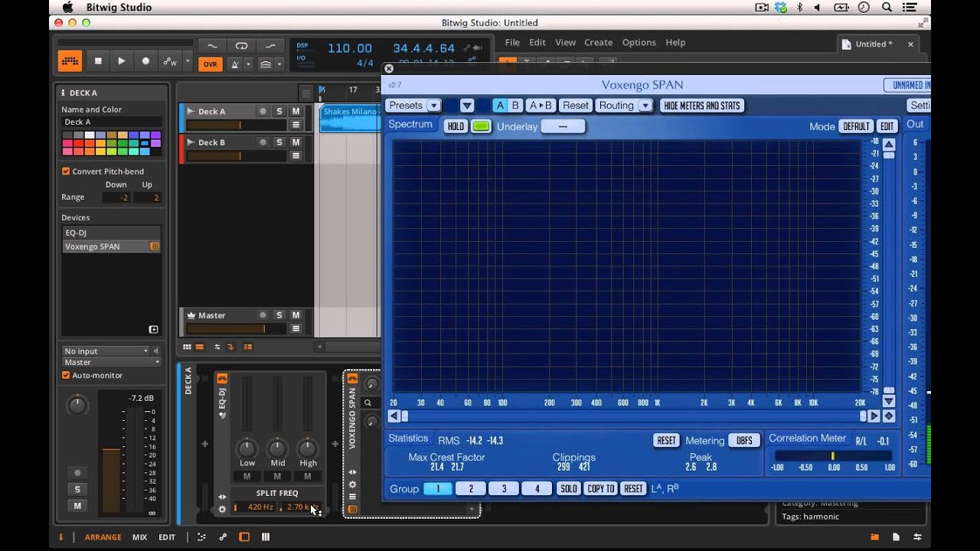Image resolution: width=980 pixels, height=551 pixels.
Task: Toggle the OVR overdub button
Action: tap(210, 64)
